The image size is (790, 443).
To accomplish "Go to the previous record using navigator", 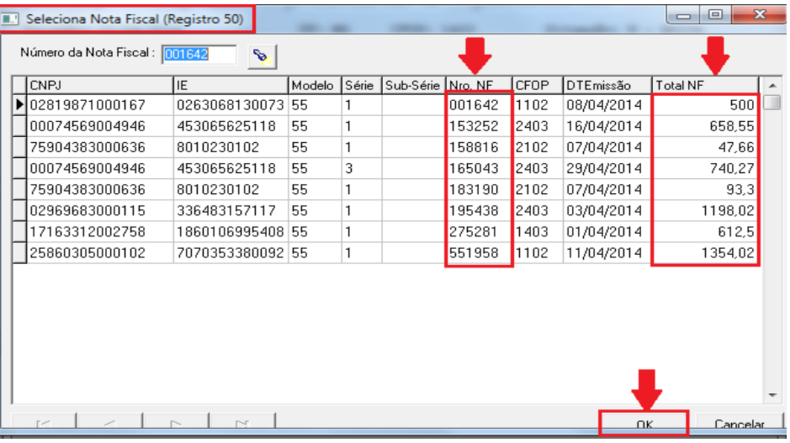I will pos(111,425).
